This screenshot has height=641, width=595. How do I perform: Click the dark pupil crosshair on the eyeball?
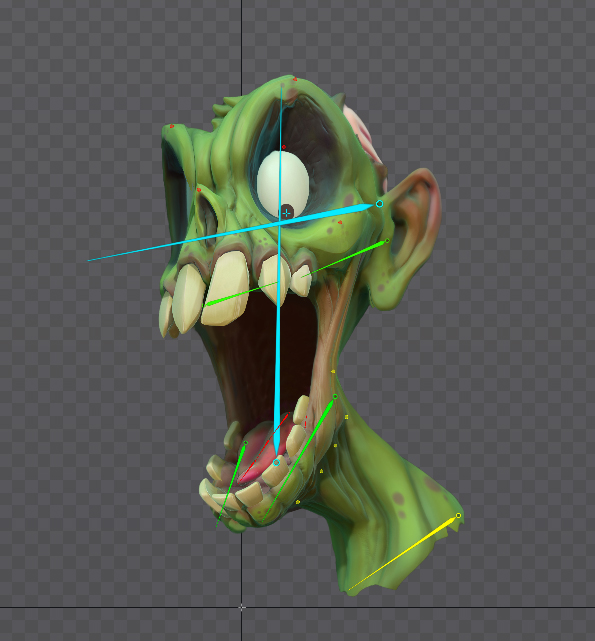pyautogui.click(x=287, y=213)
